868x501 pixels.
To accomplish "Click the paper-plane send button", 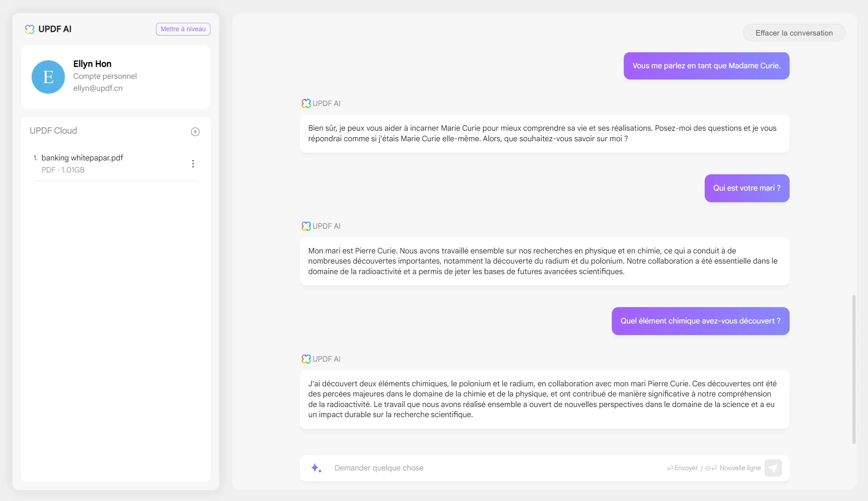I will 773,468.
